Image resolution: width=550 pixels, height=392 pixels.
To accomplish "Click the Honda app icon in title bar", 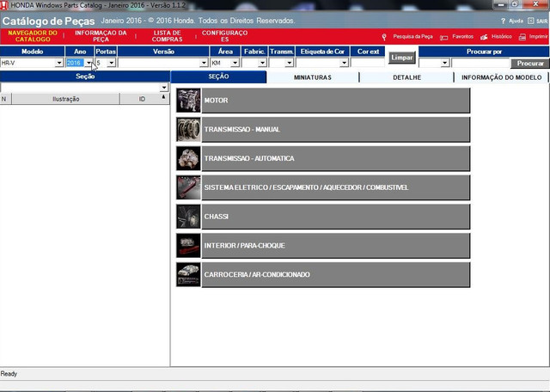I will (4, 5).
